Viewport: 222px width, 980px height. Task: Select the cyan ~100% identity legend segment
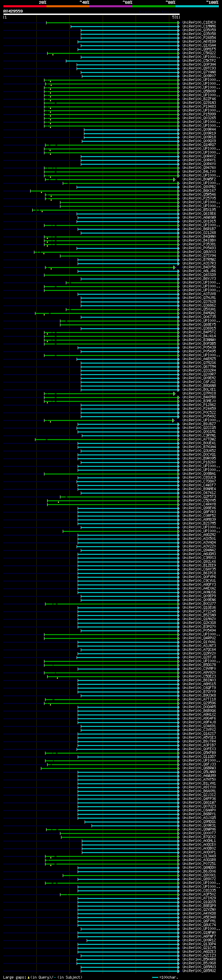point(197,6)
